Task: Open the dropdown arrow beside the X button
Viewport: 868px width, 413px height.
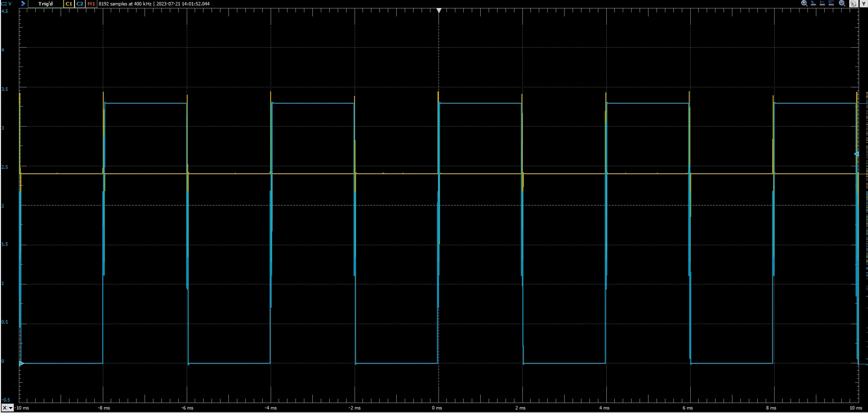Action: [x=11, y=408]
